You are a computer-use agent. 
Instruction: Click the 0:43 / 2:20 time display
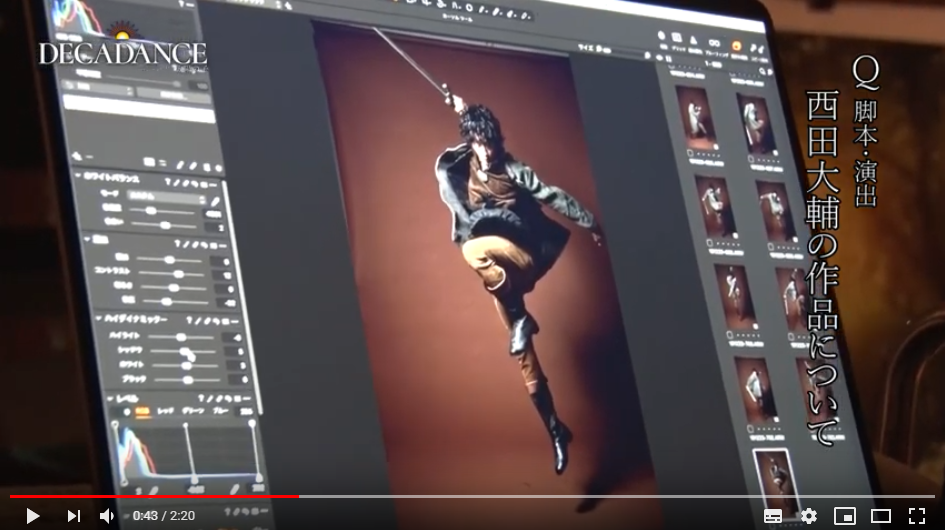[x=164, y=516]
